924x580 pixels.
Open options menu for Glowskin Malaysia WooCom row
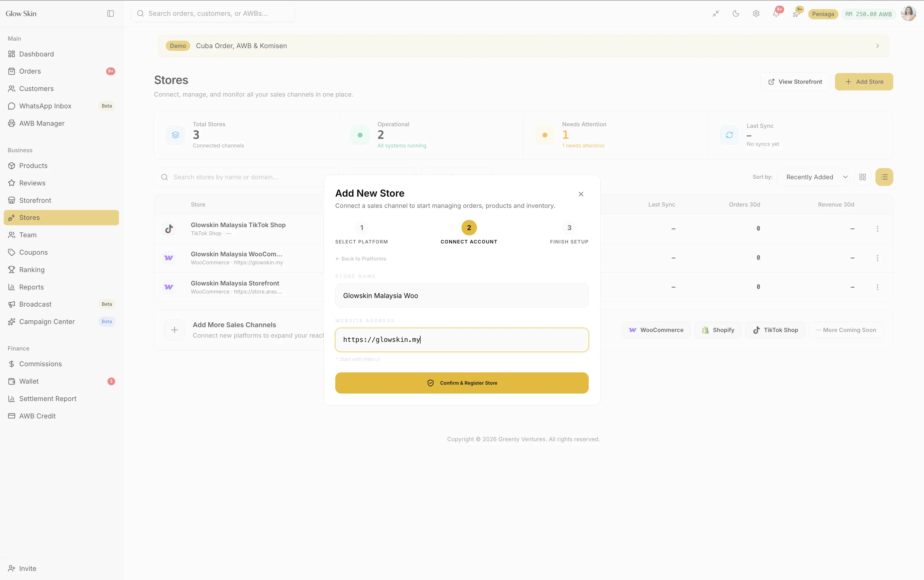pos(878,258)
